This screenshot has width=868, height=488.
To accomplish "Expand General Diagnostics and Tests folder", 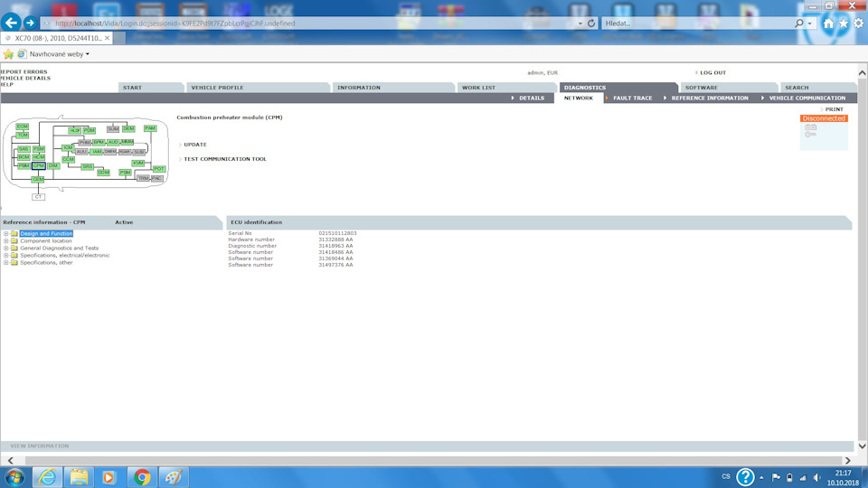I will 5,248.
